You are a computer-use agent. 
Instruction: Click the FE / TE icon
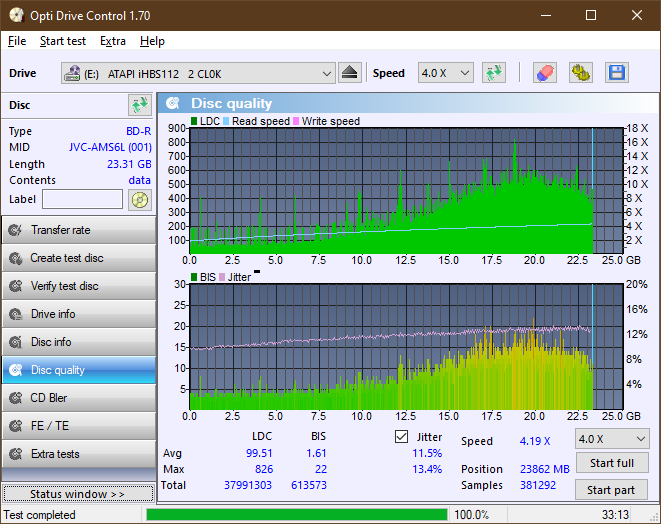coord(16,426)
